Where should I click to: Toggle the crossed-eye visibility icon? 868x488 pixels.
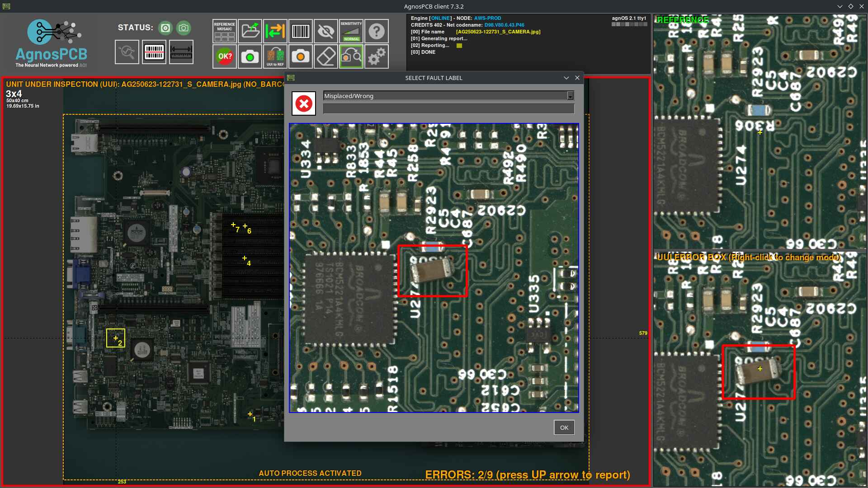[326, 31]
